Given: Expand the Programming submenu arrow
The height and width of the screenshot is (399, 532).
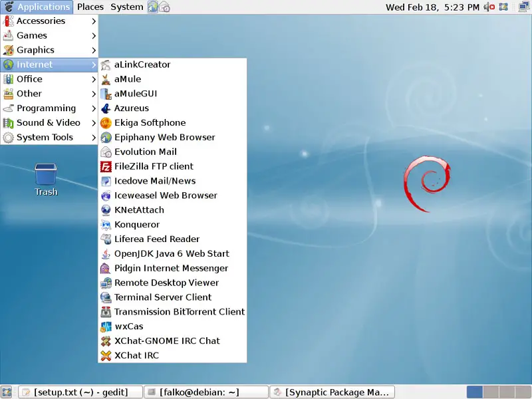Looking at the screenshot, I should click(94, 108).
